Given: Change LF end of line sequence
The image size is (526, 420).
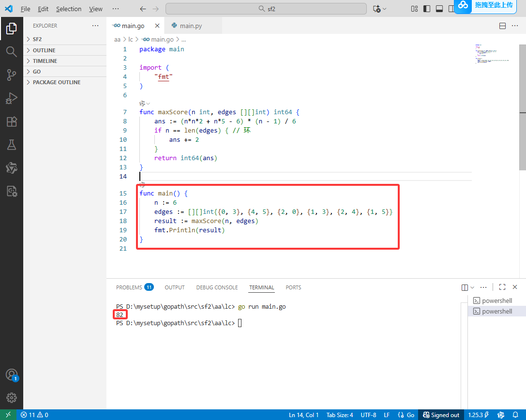Looking at the screenshot, I should point(387,415).
